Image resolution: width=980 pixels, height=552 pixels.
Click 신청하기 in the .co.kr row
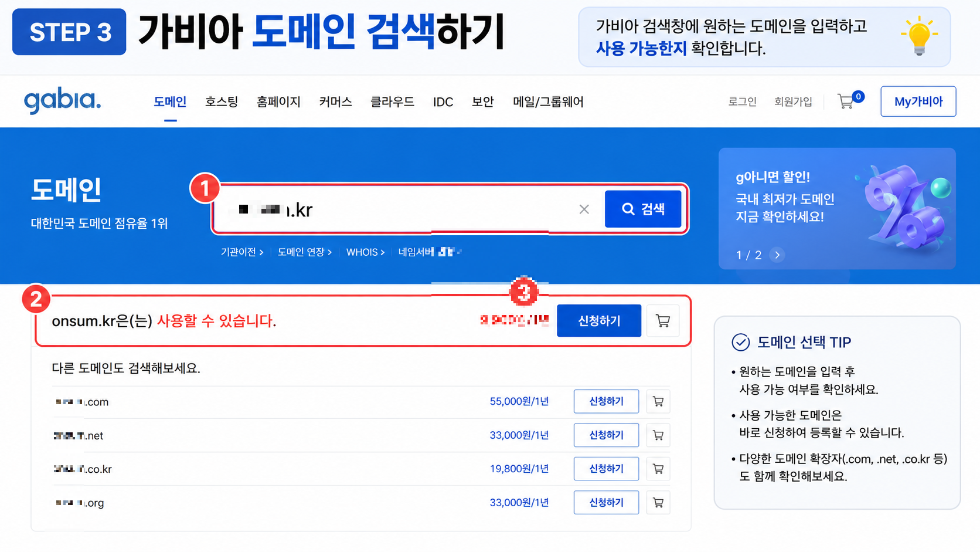click(606, 469)
